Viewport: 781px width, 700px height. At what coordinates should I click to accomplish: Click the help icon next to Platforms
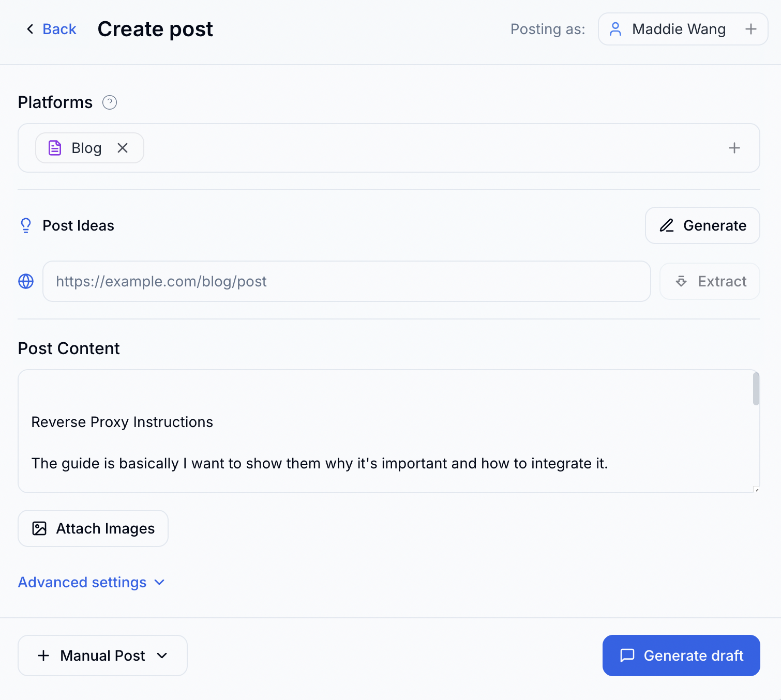tap(110, 102)
